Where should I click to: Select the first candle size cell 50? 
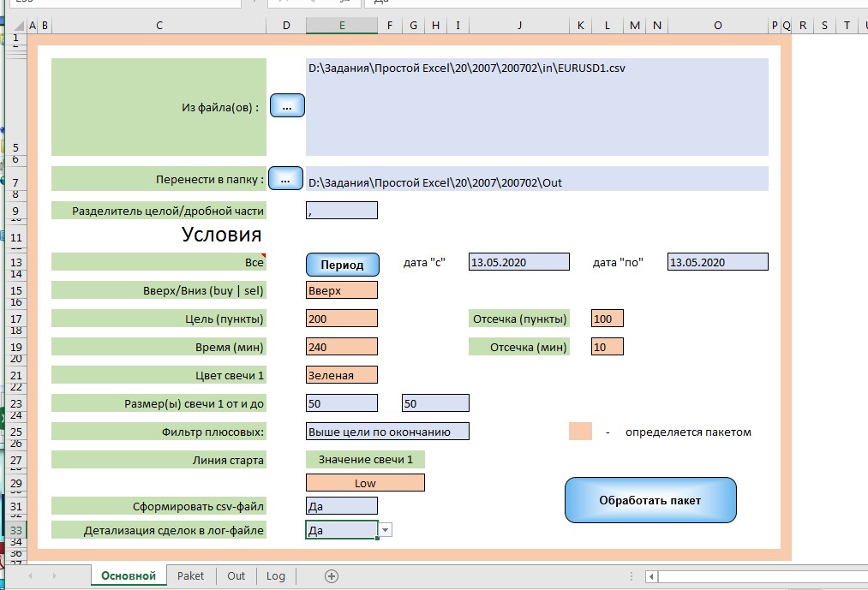click(342, 403)
